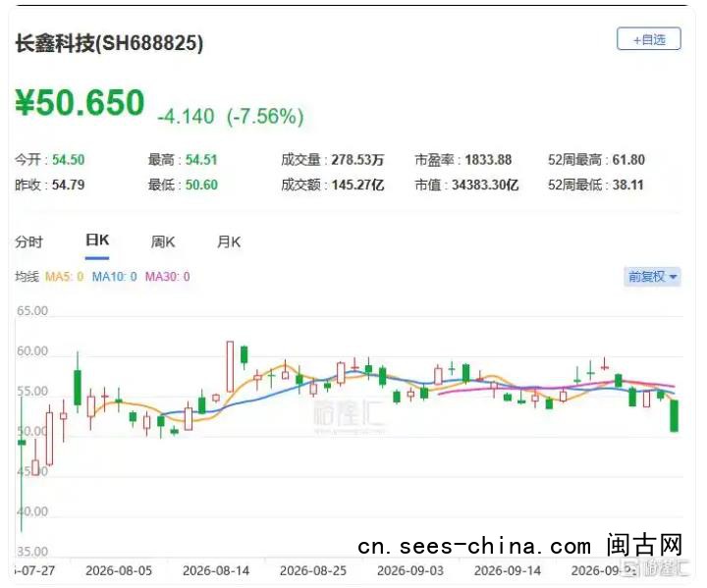The width and height of the screenshot is (707, 588).
Task: Add stock to watchlist via +自选 button
Action: pyautogui.click(x=648, y=39)
